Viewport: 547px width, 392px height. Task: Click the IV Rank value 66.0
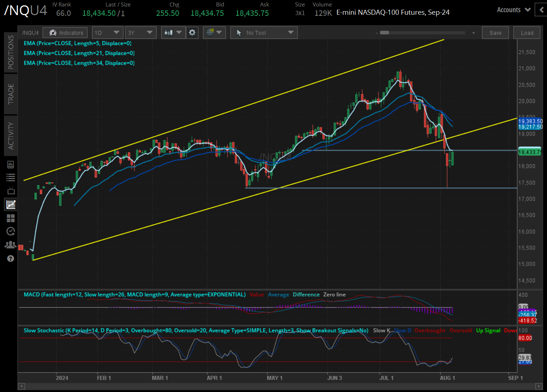click(64, 13)
